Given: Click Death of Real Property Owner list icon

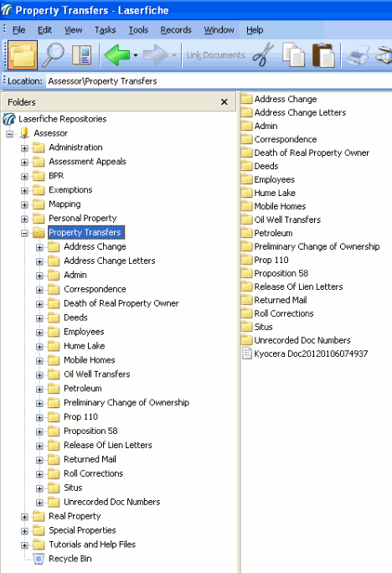Looking at the screenshot, I should coord(247,152).
